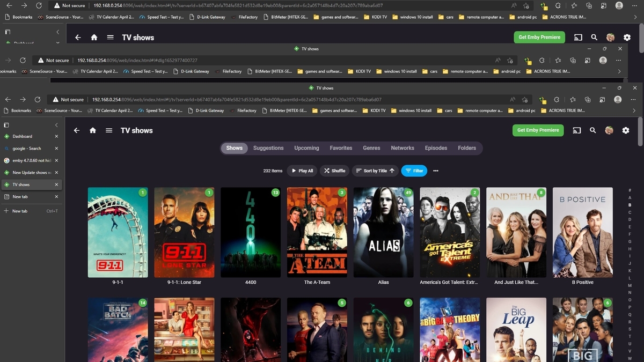
Task: Click Get Emby Premiere in rearmost window
Action: pyautogui.click(x=539, y=37)
